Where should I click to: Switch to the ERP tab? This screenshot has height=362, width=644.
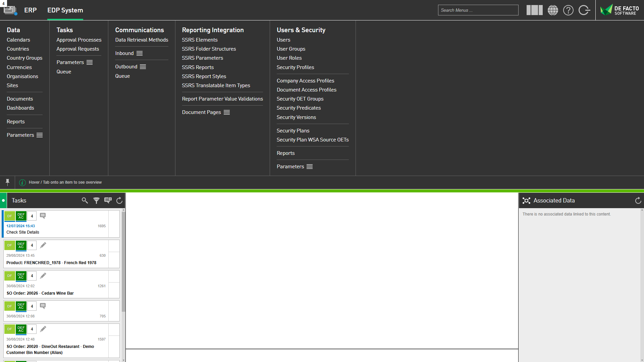(31, 10)
